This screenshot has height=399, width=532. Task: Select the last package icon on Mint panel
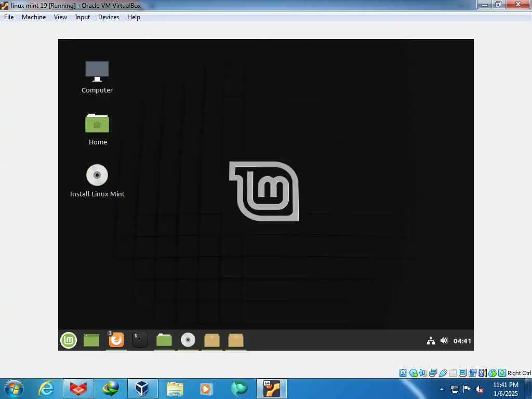(236, 340)
